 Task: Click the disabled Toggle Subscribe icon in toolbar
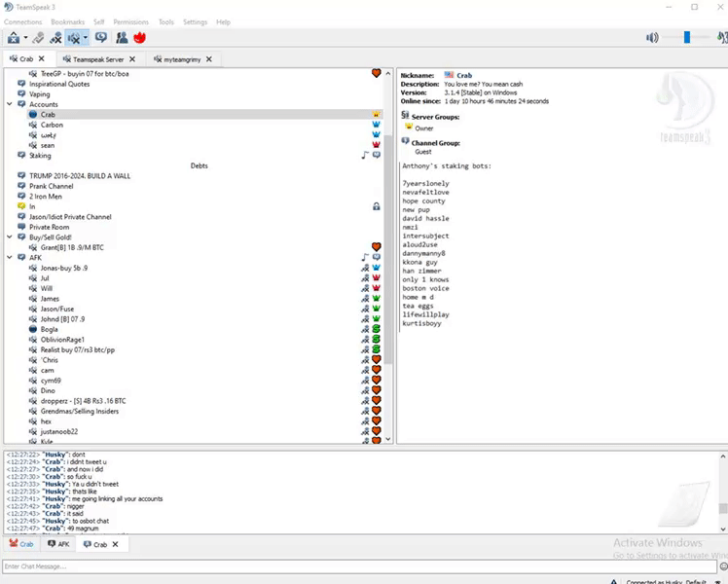[x=39, y=38]
